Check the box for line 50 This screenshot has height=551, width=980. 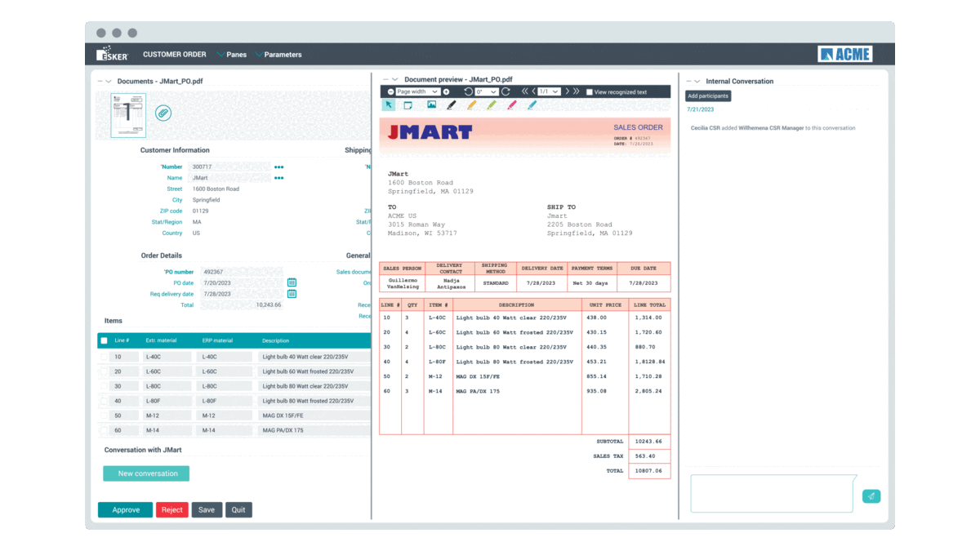[x=104, y=415]
